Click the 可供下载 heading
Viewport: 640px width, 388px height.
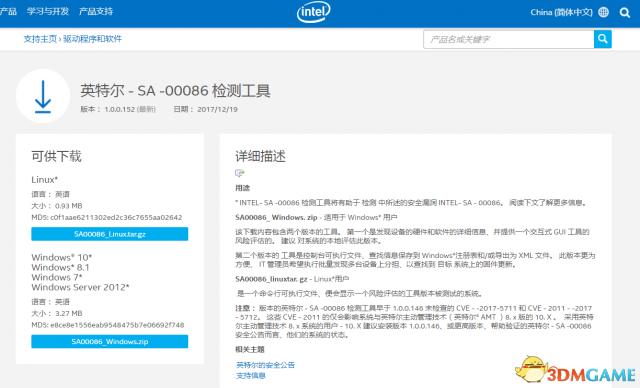click(56, 156)
